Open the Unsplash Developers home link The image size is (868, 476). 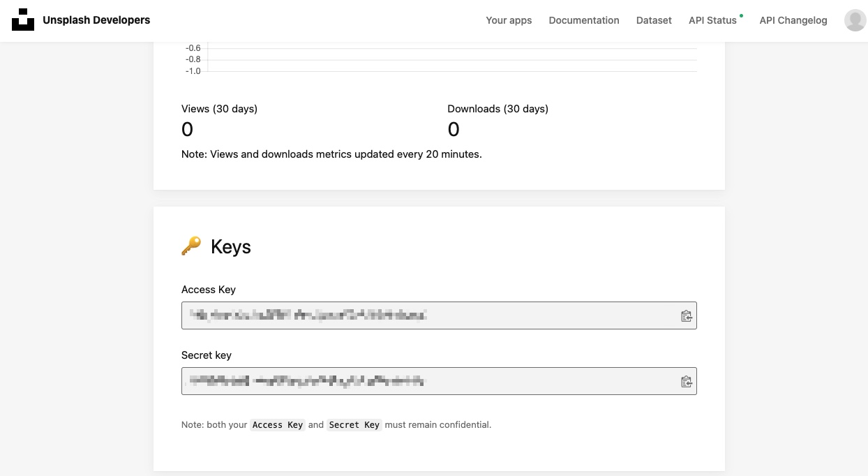(x=96, y=20)
